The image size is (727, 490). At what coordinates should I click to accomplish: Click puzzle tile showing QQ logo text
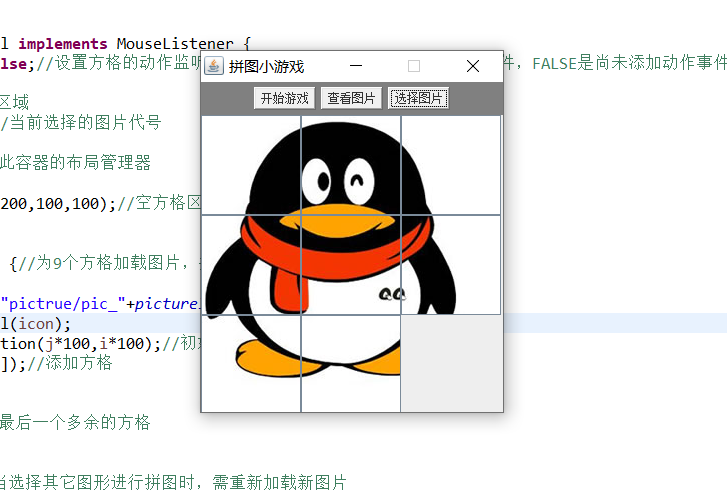coord(451,265)
